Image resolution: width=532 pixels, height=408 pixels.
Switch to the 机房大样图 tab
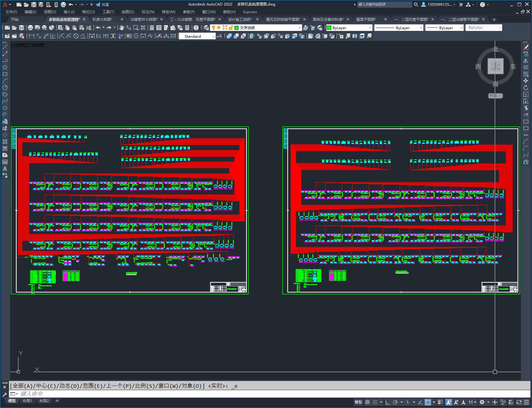click(103, 19)
